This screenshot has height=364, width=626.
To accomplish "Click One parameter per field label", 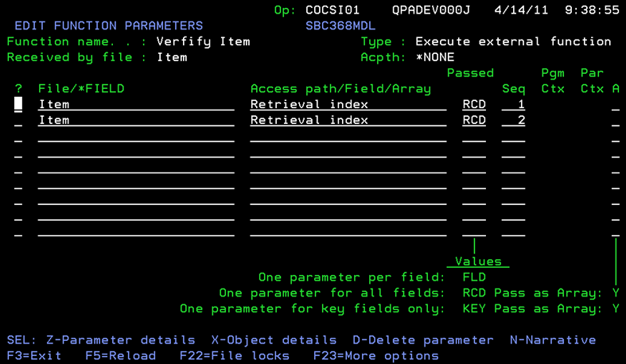I will pos(352,277).
